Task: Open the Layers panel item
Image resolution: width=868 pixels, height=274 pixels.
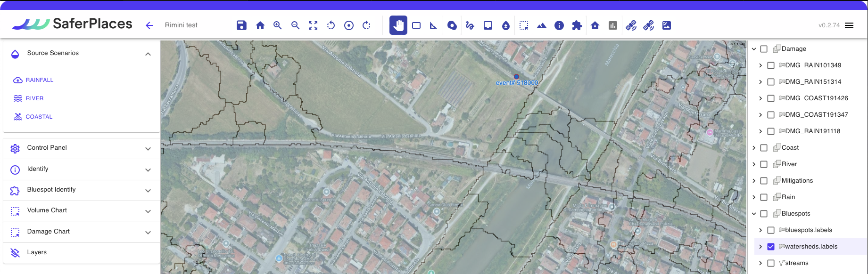Action: click(37, 252)
